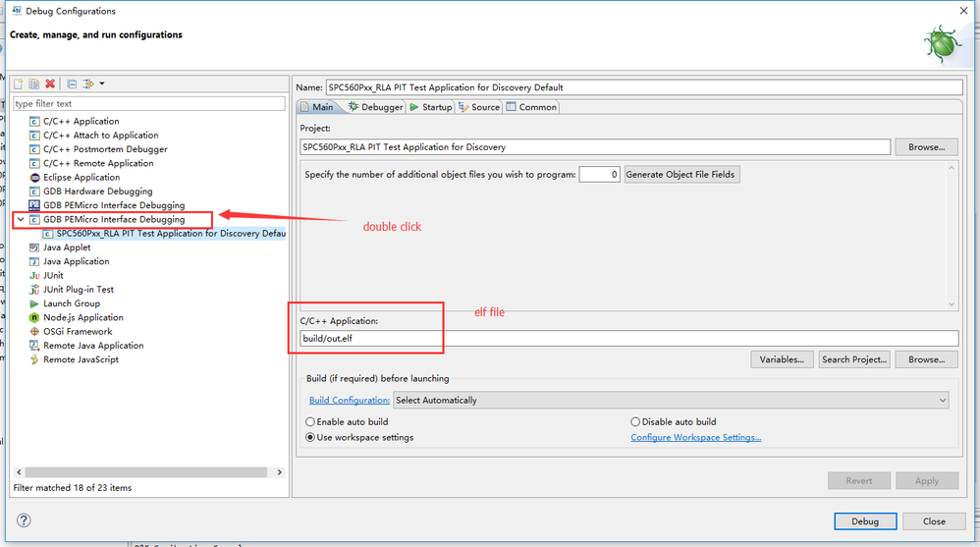
Task: Select Use workspace settings radio button
Action: click(x=310, y=438)
